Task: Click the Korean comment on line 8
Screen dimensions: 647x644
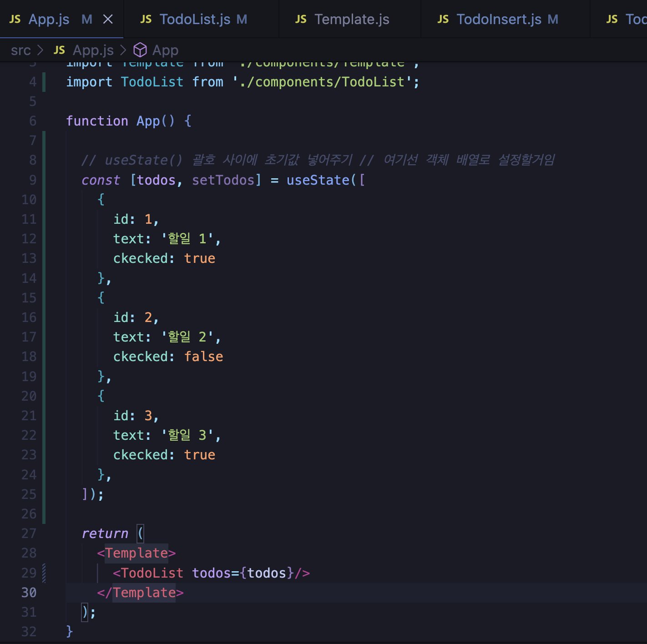Action: [x=318, y=160]
